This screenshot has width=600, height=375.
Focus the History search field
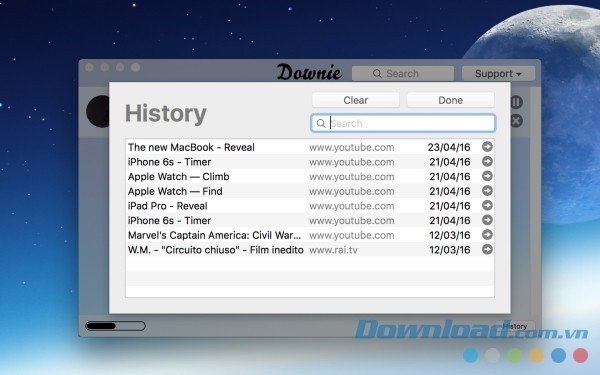pos(403,123)
